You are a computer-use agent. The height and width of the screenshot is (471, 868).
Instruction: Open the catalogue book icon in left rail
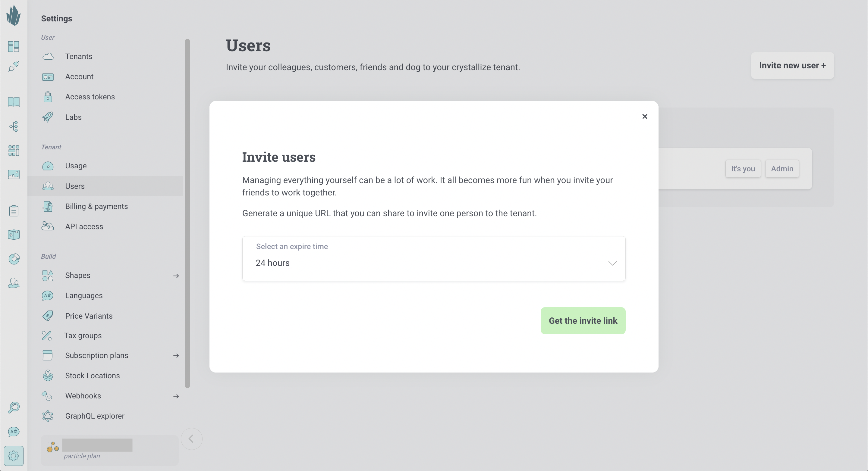click(14, 102)
